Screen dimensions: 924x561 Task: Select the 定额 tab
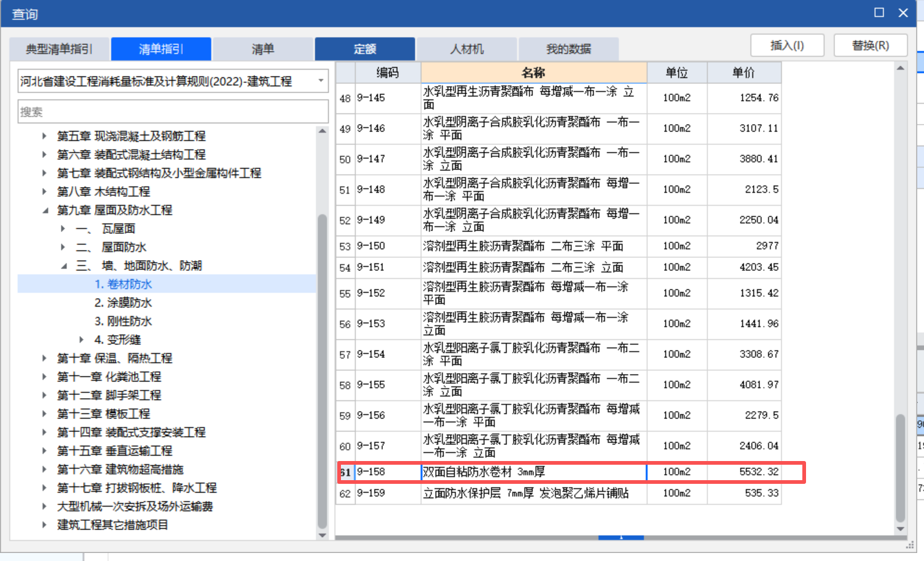coord(364,49)
